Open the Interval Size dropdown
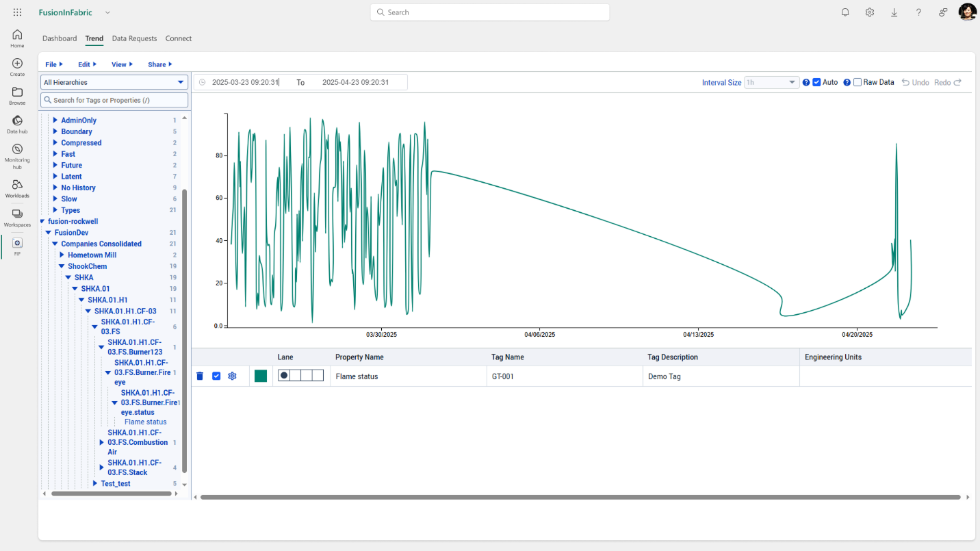980x551 pixels. point(771,81)
